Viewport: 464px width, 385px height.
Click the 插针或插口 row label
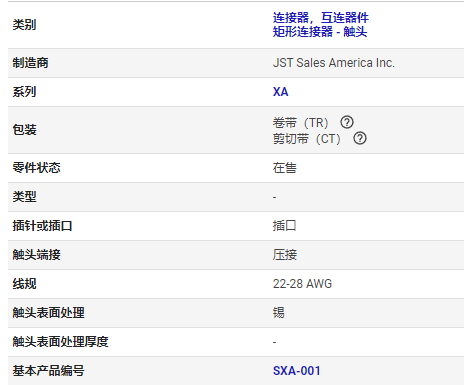(x=42, y=226)
